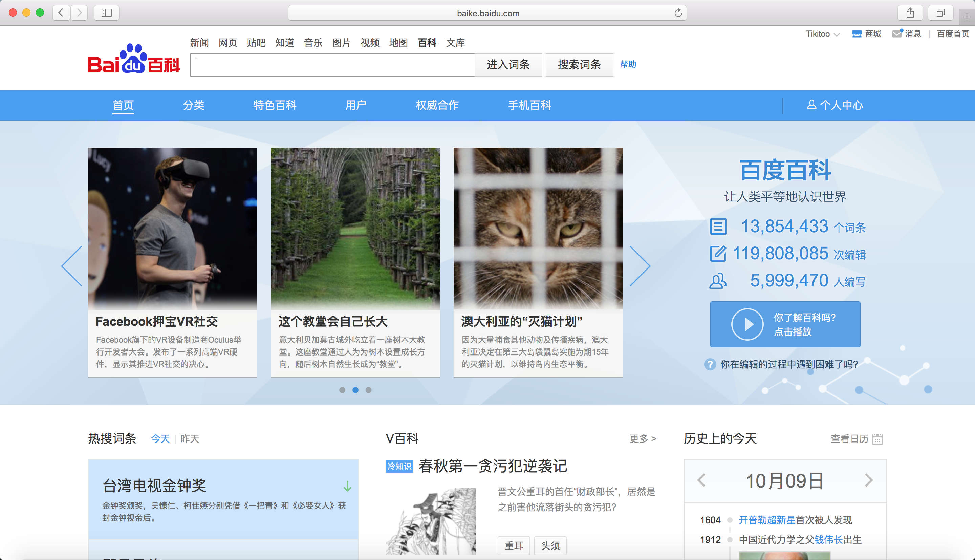Click the 进入词条 button
Screen dimensions: 975x560
pos(508,65)
